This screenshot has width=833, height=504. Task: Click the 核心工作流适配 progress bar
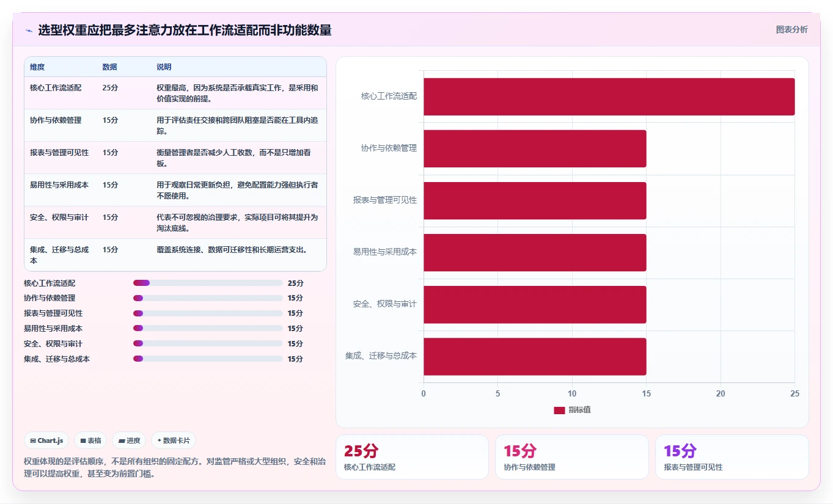coord(208,283)
